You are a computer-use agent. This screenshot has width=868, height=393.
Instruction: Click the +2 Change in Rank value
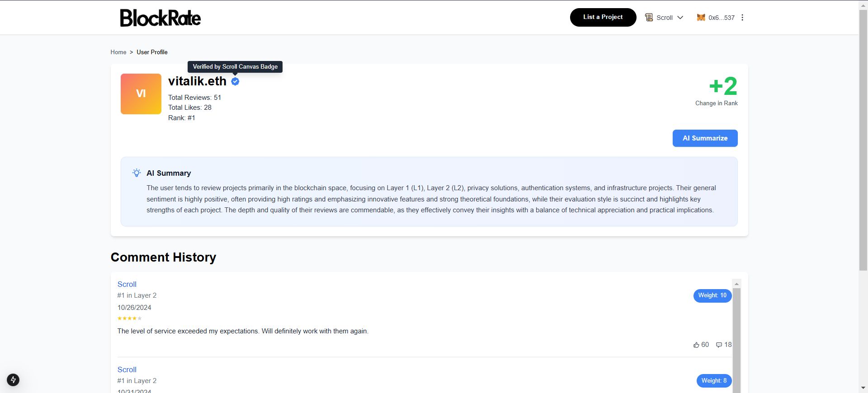coord(723,86)
